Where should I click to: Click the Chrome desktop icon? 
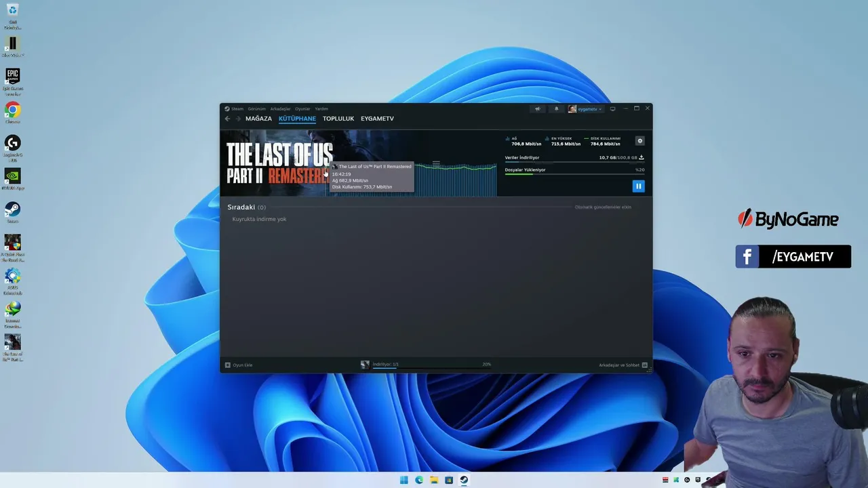(12, 113)
